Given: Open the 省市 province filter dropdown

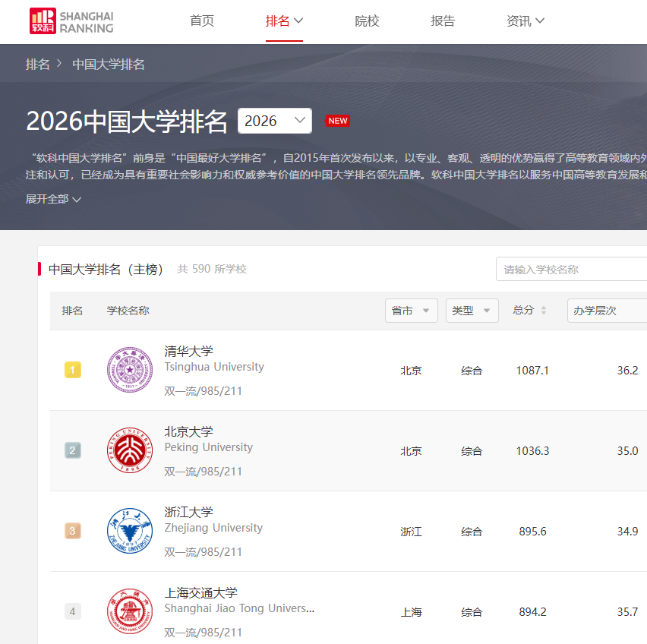Looking at the screenshot, I should tap(412, 311).
